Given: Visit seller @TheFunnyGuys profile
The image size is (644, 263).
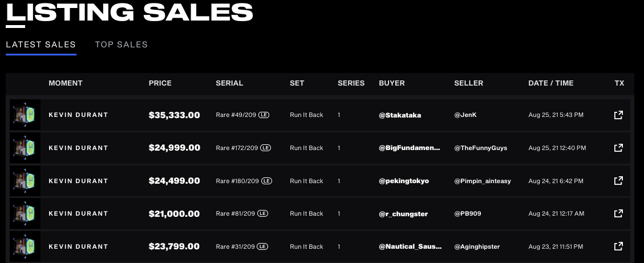Looking at the screenshot, I should coord(480,148).
